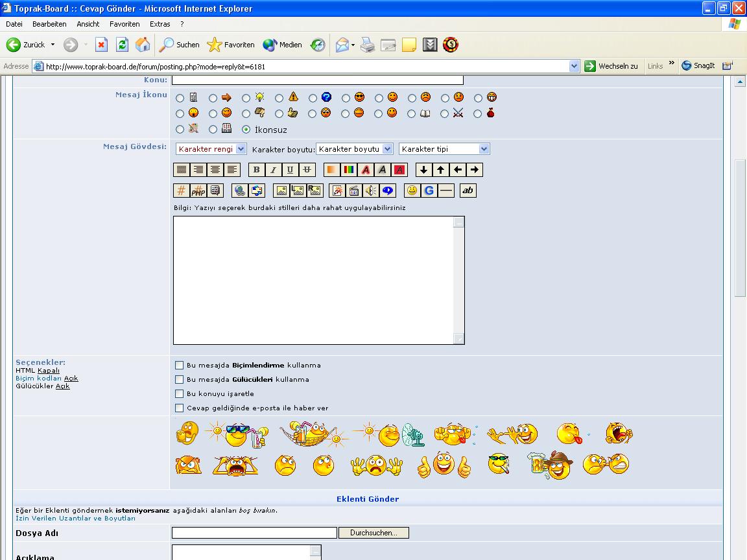This screenshot has height=560, width=747.
Task: Click inside the message body text area
Action: click(314, 279)
